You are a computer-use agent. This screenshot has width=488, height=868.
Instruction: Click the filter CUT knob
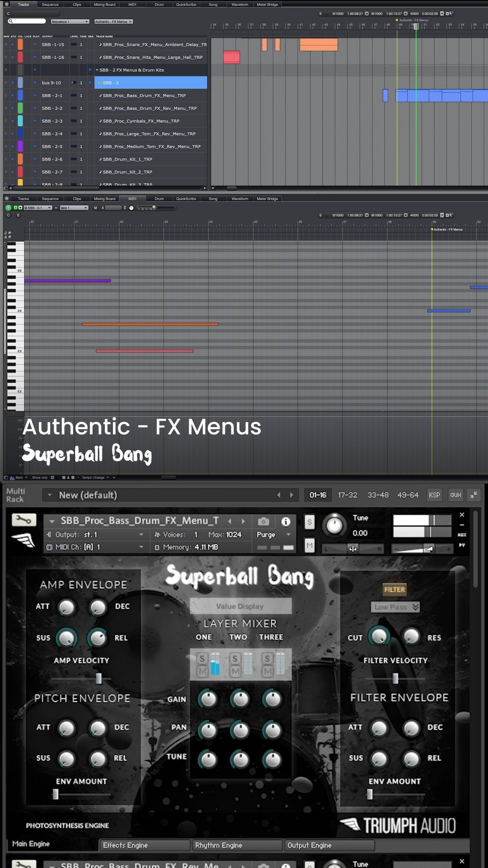[x=379, y=636]
